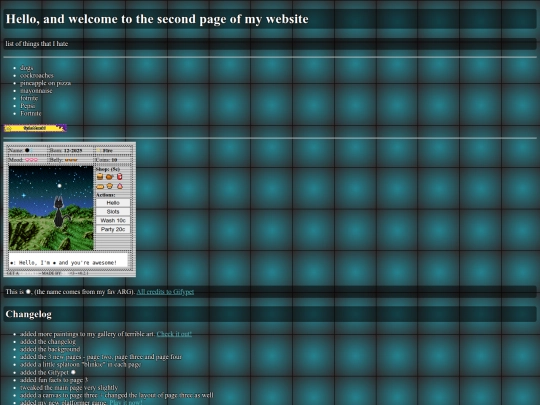Image resolution: width=540 pixels, height=405 pixels.
Task: Click the 'added the changelog' entry
Action: (x=48, y=342)
